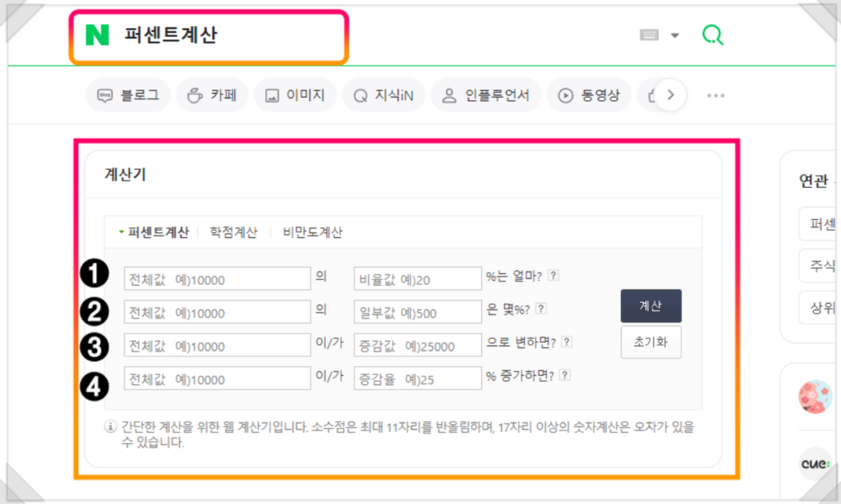Switch to the 이미지 search category
Screen dimensions: 841x504
295,95
